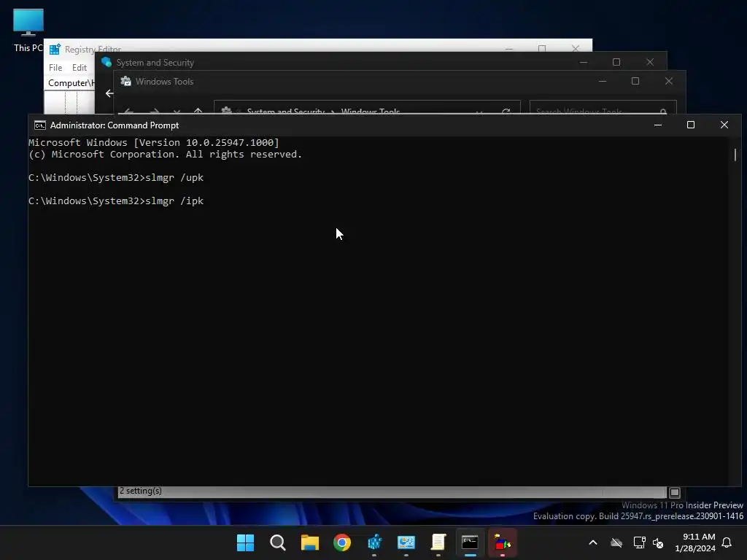The image size is (747, 560).
Task: Show hidden system tray icons
Action: [592, 542]
